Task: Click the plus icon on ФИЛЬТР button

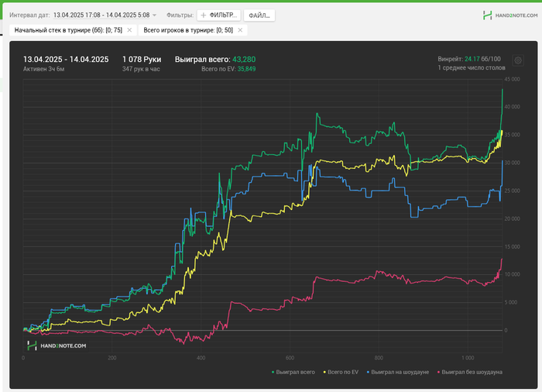Action: [203, 15]
